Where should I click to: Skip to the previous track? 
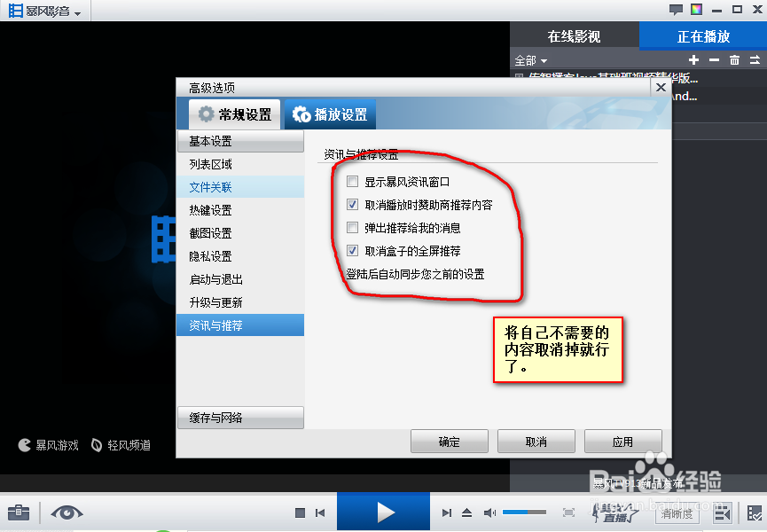(x=320, y=512)
